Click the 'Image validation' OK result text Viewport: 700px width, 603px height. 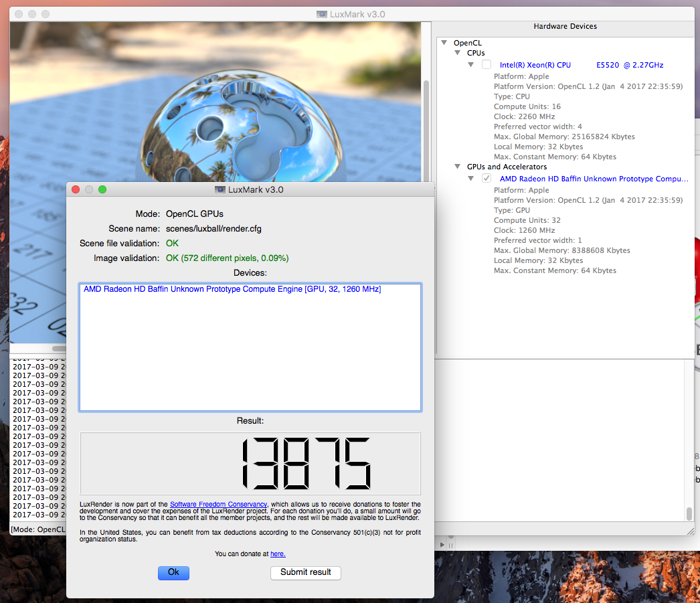point(228,258)
